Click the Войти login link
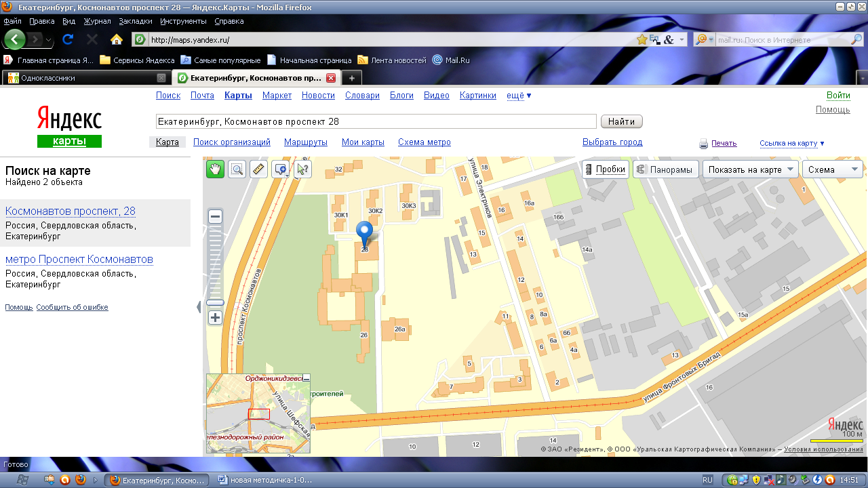Screen dimensions: 868x488 point(838,96)
